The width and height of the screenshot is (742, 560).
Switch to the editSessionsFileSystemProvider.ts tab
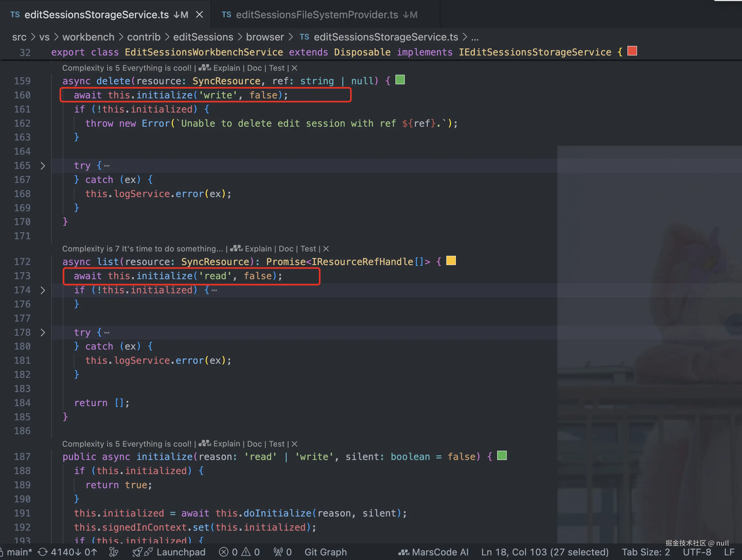[x=317, y=15]
